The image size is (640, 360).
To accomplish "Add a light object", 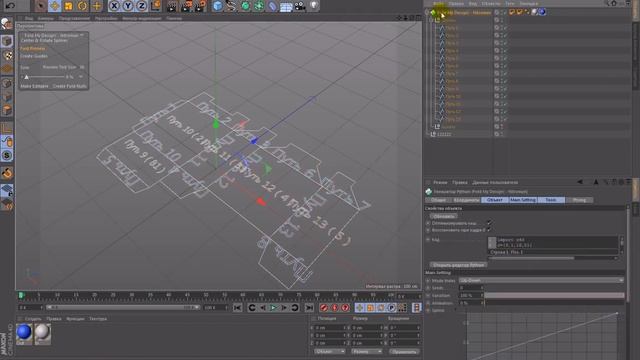I will click(x=314, y=6).
